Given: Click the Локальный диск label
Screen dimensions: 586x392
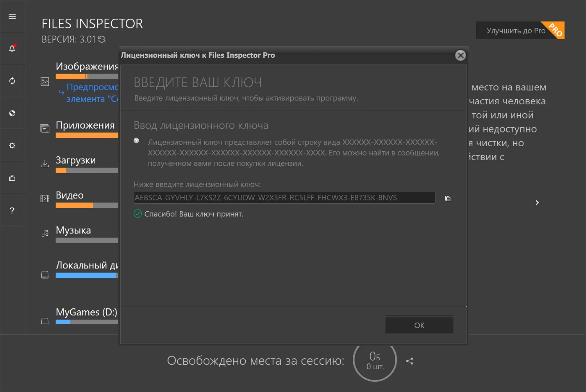Looking at the screenshot, I should tap(87, 265).
